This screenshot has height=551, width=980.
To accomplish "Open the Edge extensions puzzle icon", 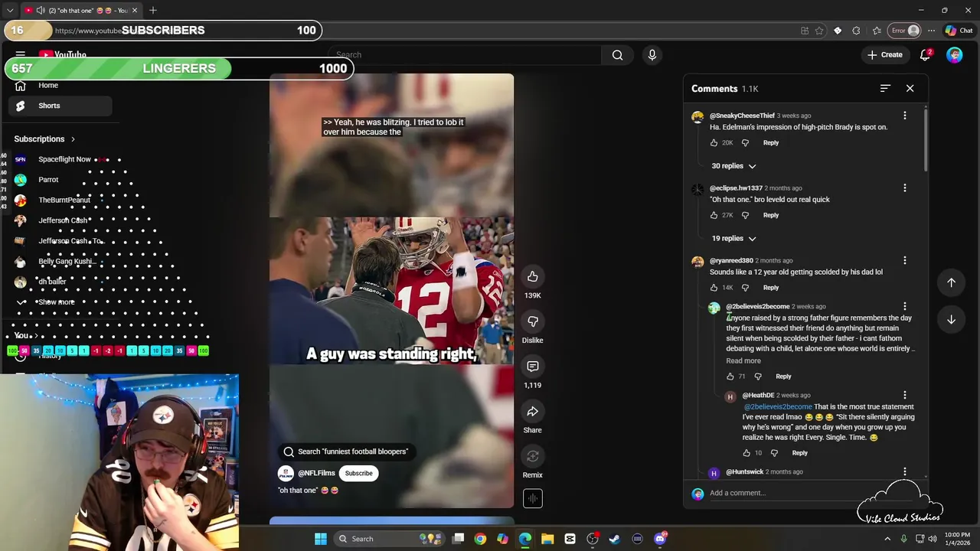I will pos(856,31).
